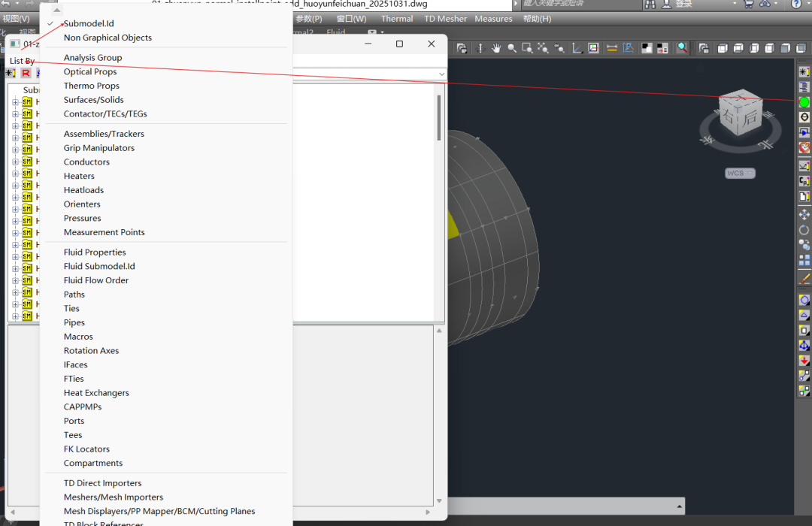
Task: Open the combo box dropdown arrow in List panel
Action: pos(441,74)
